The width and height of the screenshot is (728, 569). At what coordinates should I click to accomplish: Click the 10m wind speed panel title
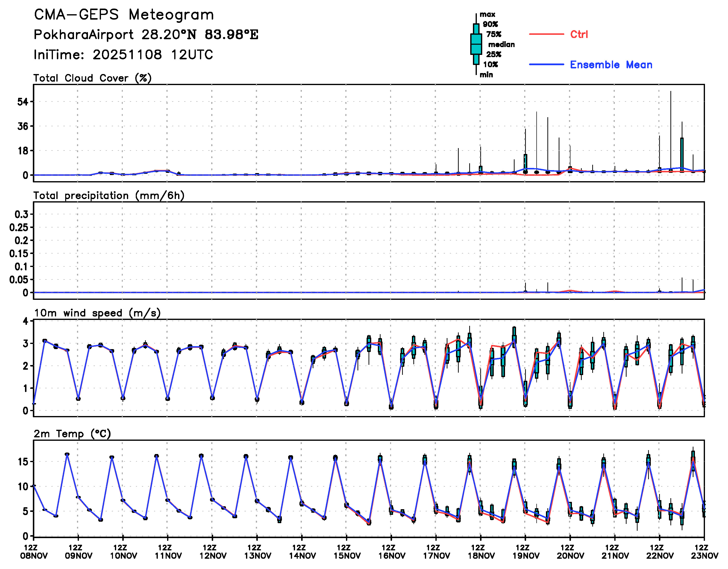(x=97, y=313)
